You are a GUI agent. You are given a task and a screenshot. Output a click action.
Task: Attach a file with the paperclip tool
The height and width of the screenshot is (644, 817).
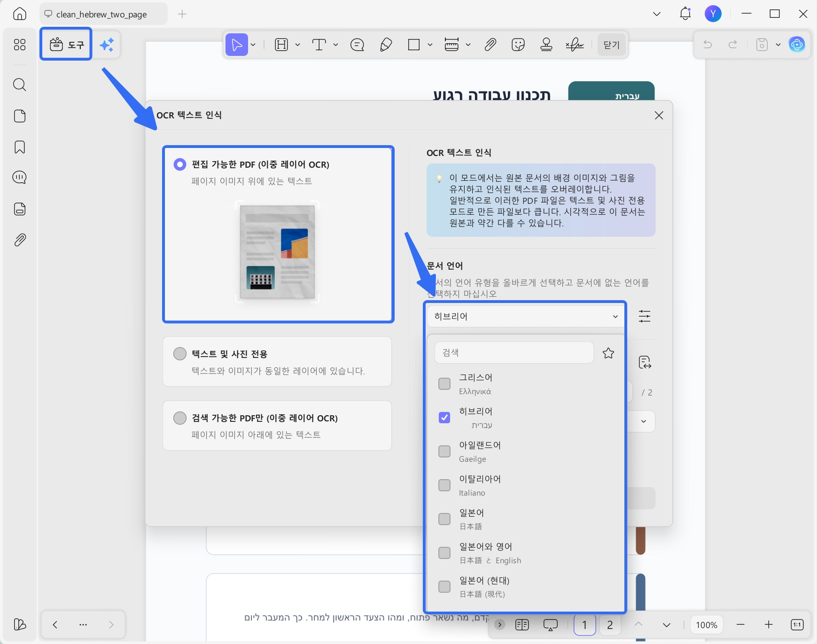coord(490,45)
